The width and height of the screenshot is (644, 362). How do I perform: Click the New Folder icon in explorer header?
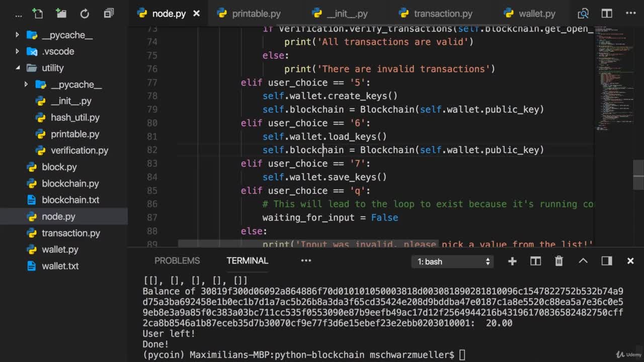tap(61, 14)
